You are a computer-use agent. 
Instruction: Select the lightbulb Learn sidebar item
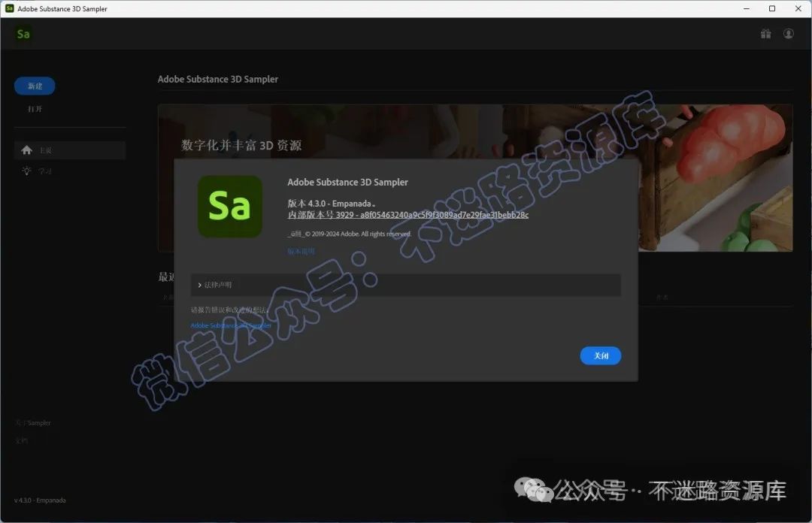[x=70, y=171]
